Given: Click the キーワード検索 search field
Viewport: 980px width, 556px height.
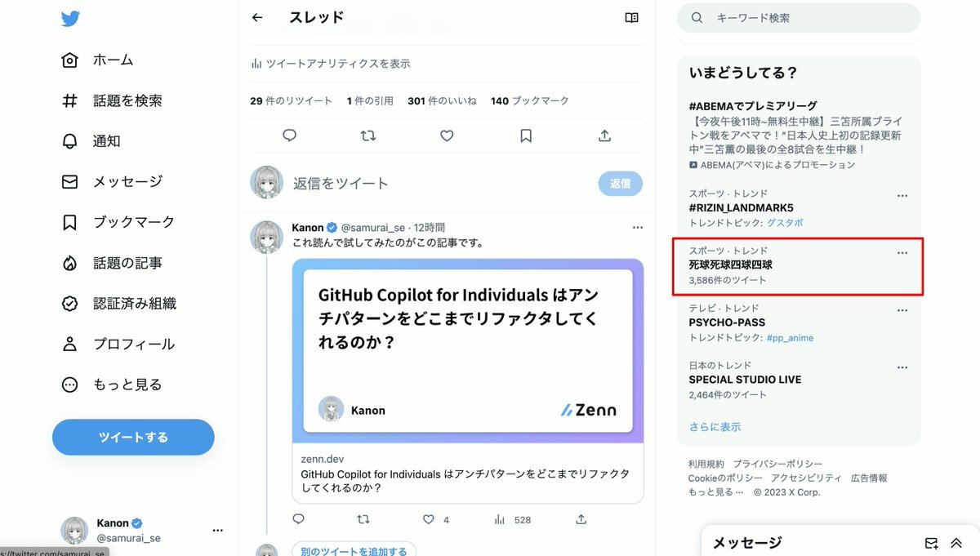Looking at the screenshot, I should tap(799, 17).
